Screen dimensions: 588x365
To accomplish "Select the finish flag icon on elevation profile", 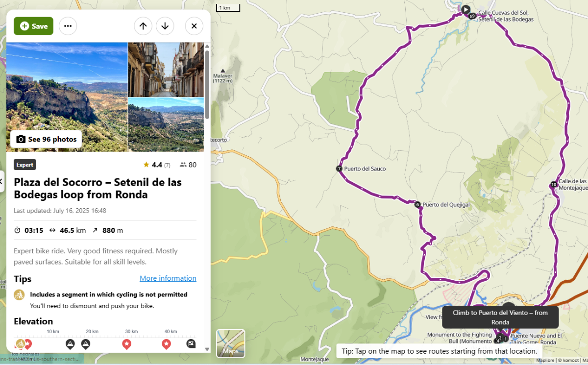I will (x=191, y=344).
